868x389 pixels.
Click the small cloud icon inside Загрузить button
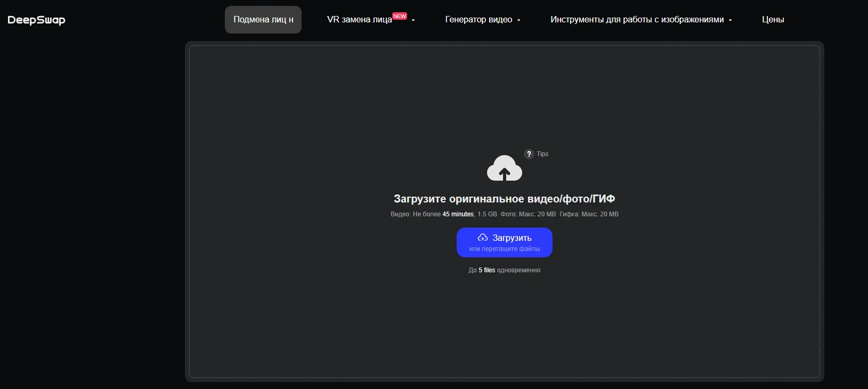pos(483,238)
